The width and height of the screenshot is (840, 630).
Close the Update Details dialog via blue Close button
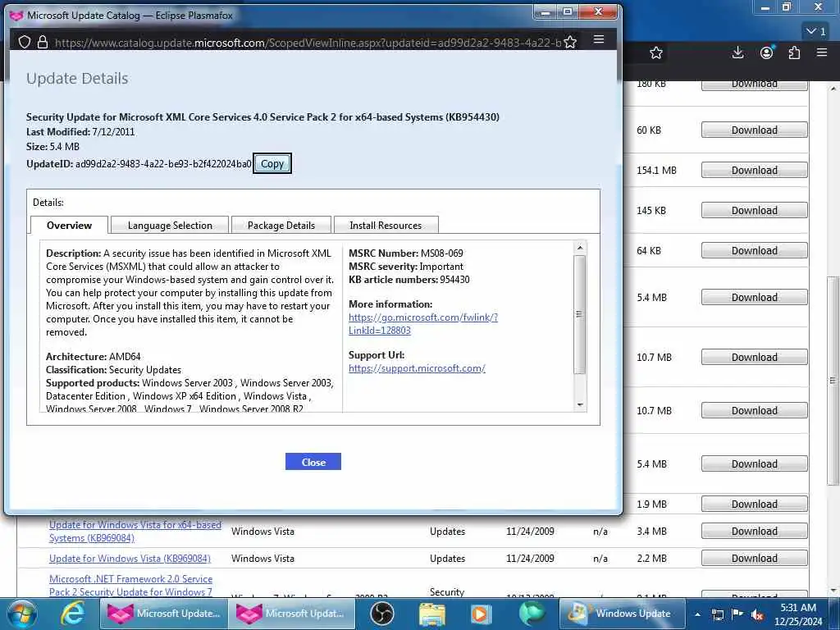[313, 462]
